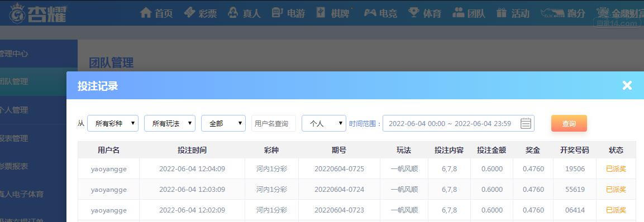Screen dimensions: 644x222
Task: Open the 全部 status dropdown
Action: (223, 123)
